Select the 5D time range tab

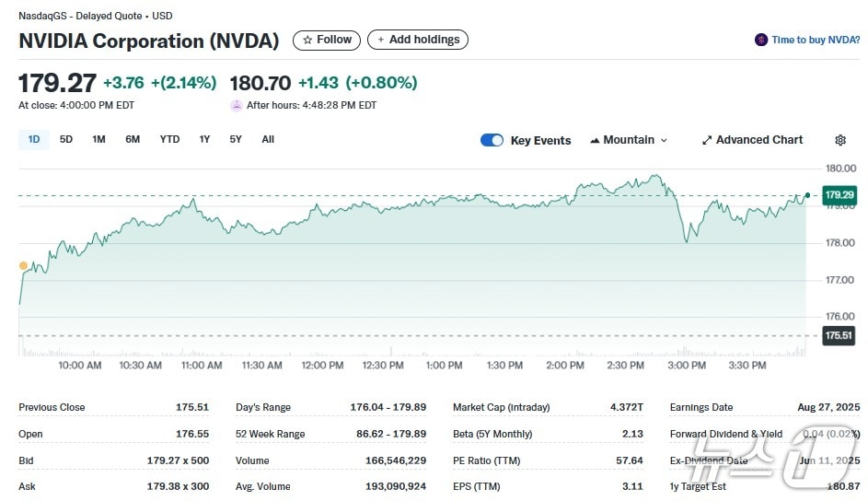[66, 139]
